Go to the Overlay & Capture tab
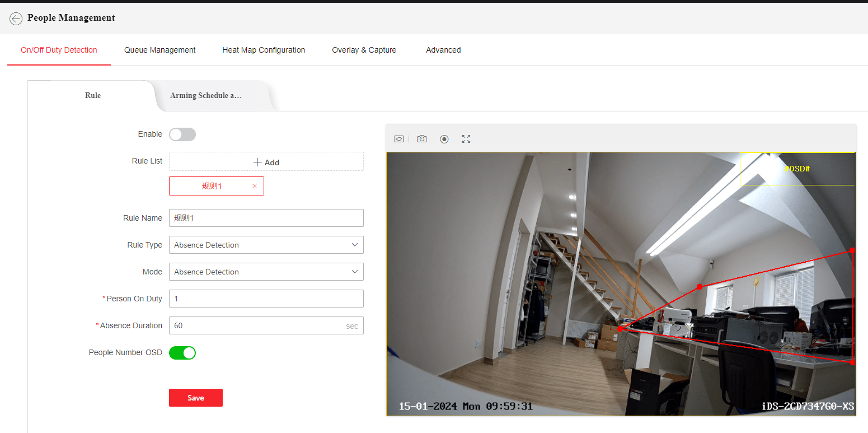This screenshot has height=433, width=868. click(x=364, y=50)
